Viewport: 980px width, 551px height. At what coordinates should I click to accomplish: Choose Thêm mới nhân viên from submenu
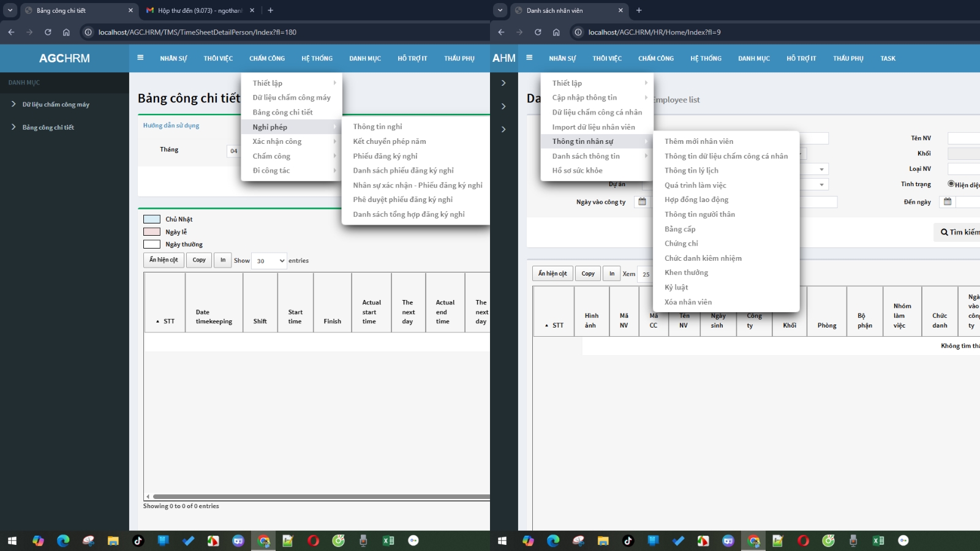click(699, 141)
